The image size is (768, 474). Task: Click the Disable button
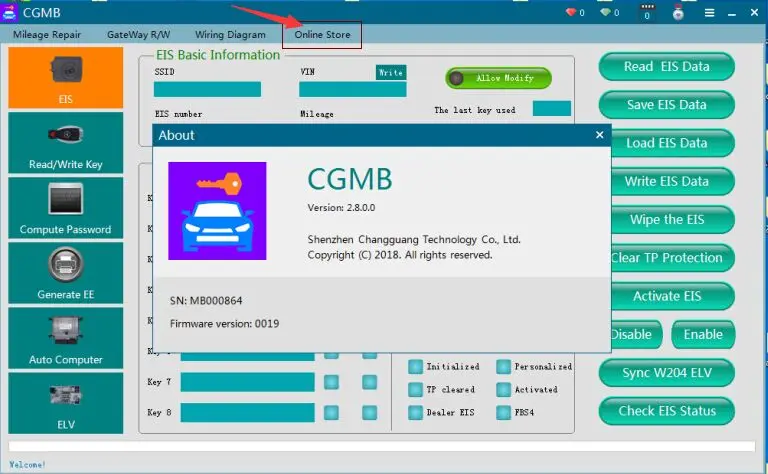637,334
